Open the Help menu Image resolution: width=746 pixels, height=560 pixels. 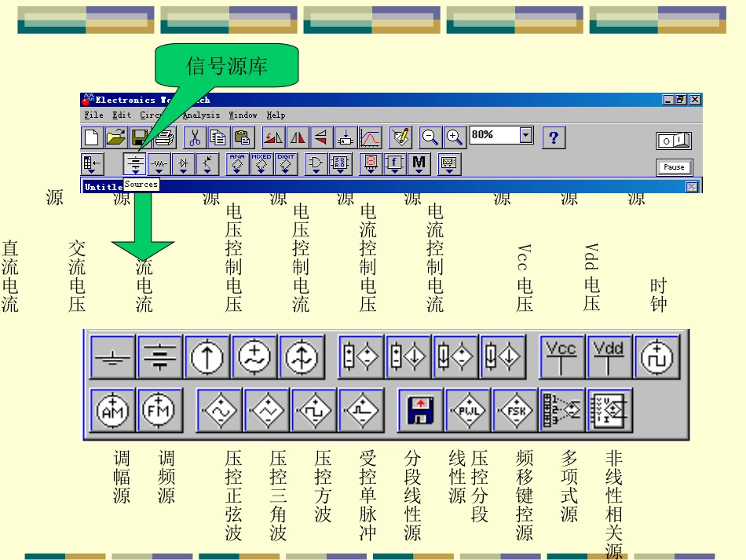click(276, 115)
